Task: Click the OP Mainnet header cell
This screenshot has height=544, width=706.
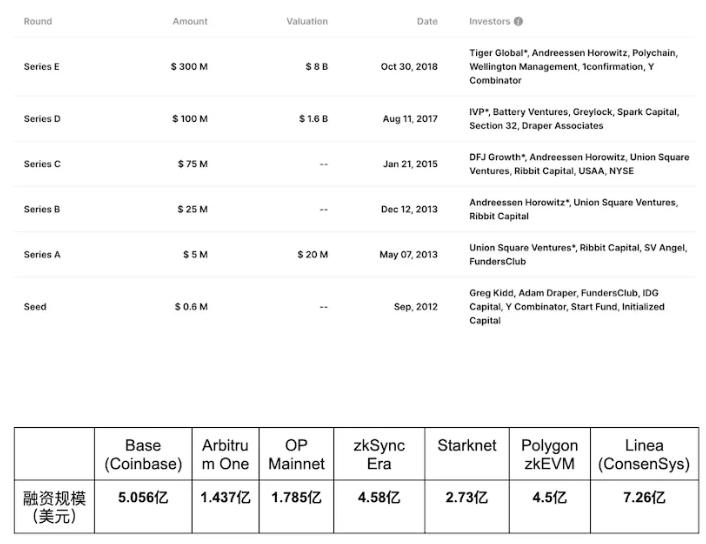Action: click(296, 454)
